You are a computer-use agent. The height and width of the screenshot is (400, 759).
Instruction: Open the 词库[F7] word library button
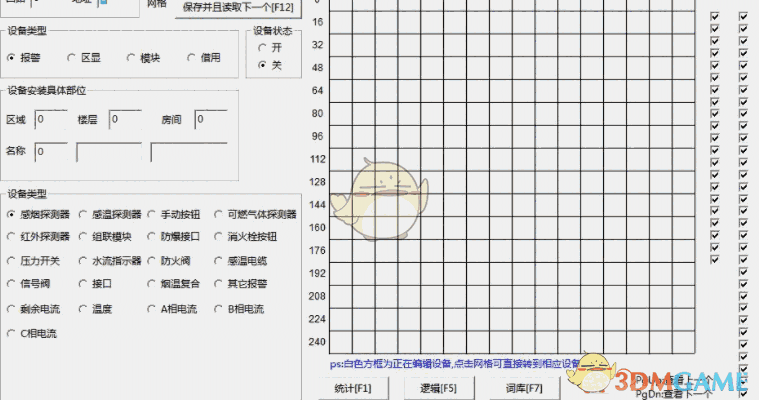[x=524, y=388]
